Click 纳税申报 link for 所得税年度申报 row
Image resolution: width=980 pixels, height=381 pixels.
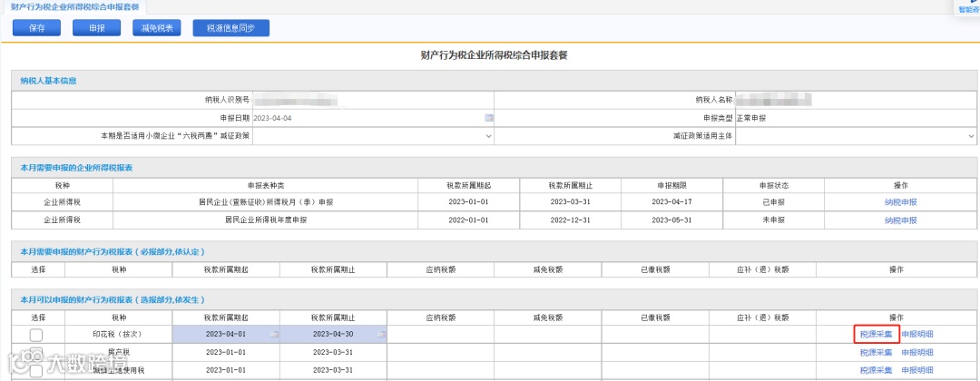tap(901, 220)
